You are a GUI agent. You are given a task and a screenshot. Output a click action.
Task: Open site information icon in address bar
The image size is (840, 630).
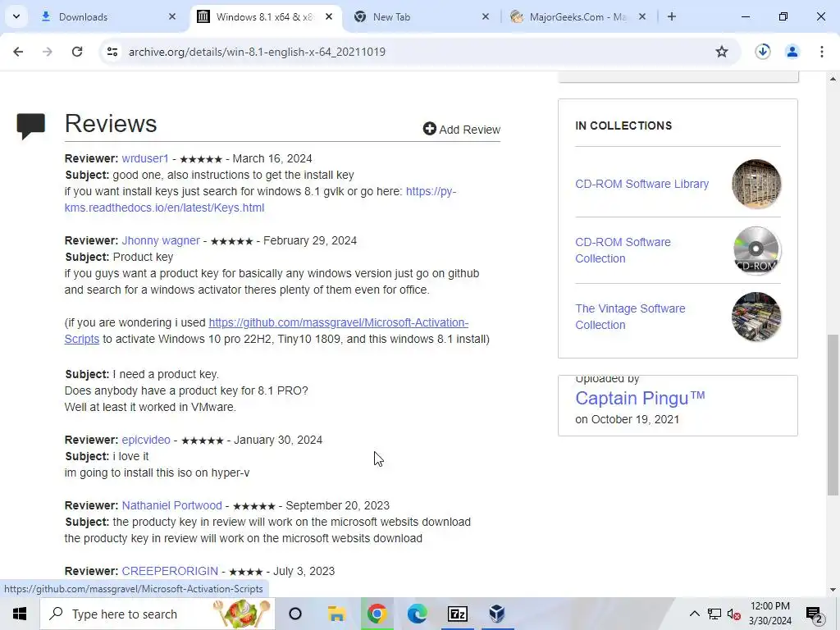pyautogui.click(x=112, y=52)
